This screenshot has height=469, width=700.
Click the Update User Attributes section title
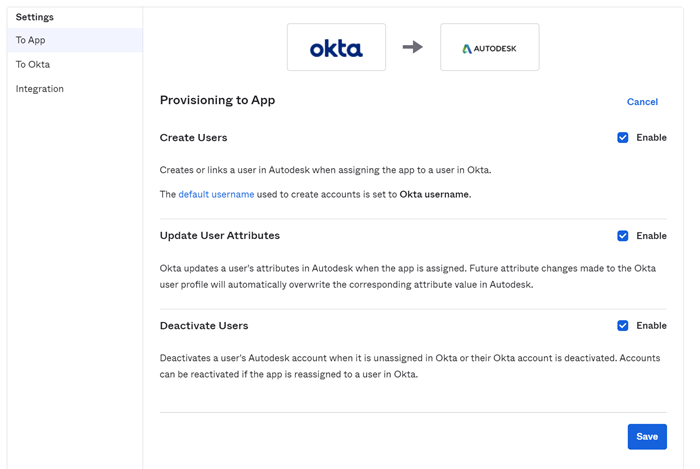[x=220, y=236]
